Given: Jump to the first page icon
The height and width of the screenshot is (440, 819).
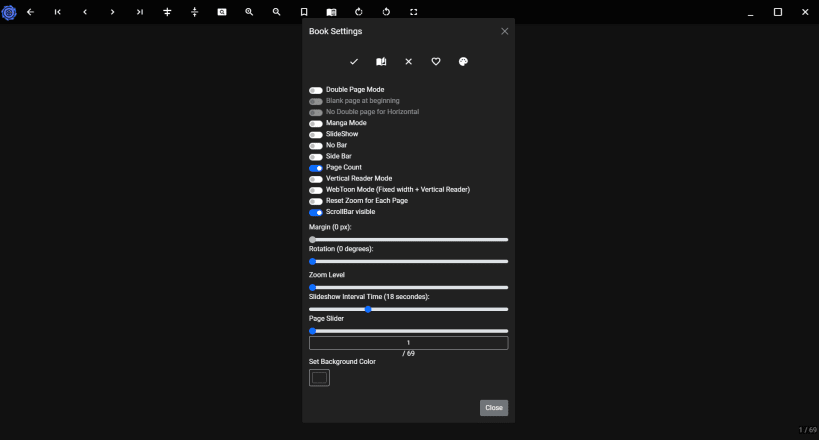Looking at the screenshot, I should coord(57,12).
